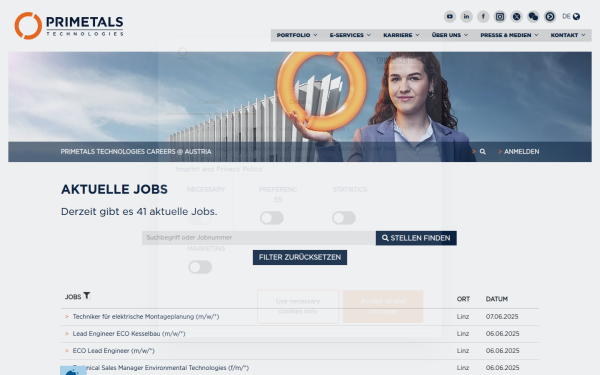The width and height of the screenshot is (600, 375).
Task: Click the Filter Zurücksetzen button
Action: pyautogui.click(x=300, y=258)
